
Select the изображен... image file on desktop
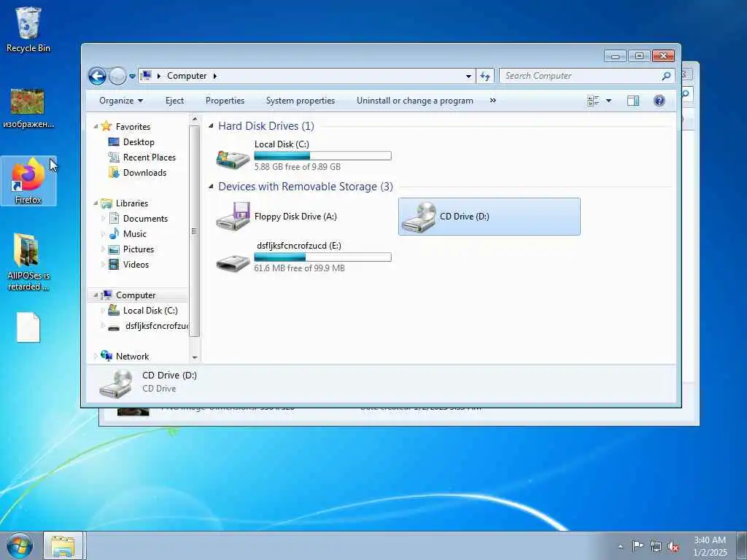tap(28, 109)
